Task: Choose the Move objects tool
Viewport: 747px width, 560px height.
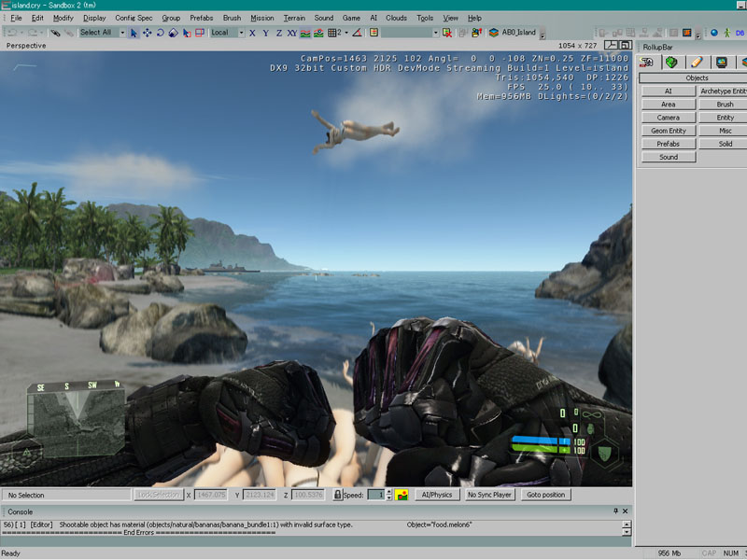Action: (x=148, y=33)
